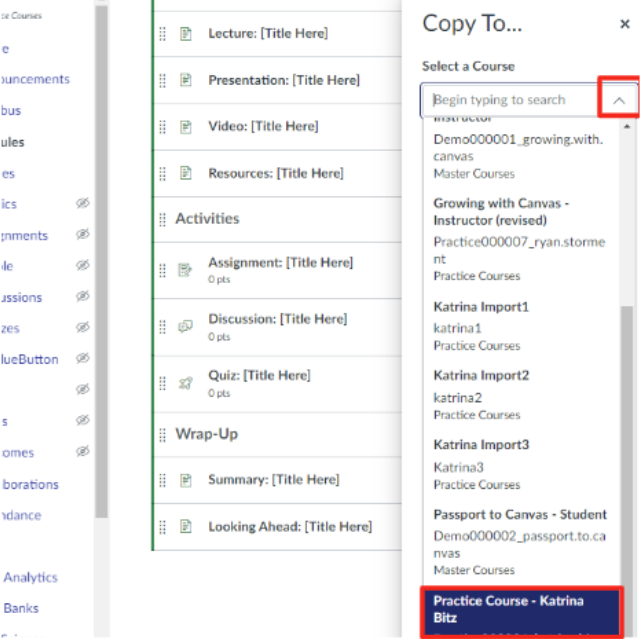Click the Begin typing to search field
Viewport: 641px width, 644px height.
(510, 100)
